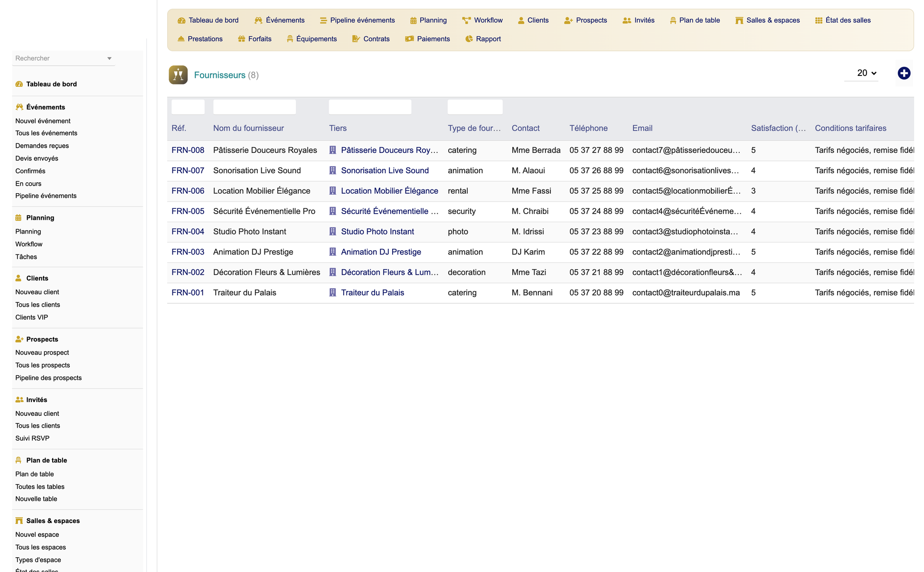
Task: Click the sidebar Tableau de bord icon
Action: (19, 84)
